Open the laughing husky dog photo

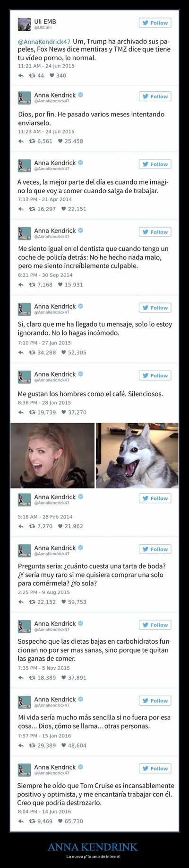[x=137, y=455]
